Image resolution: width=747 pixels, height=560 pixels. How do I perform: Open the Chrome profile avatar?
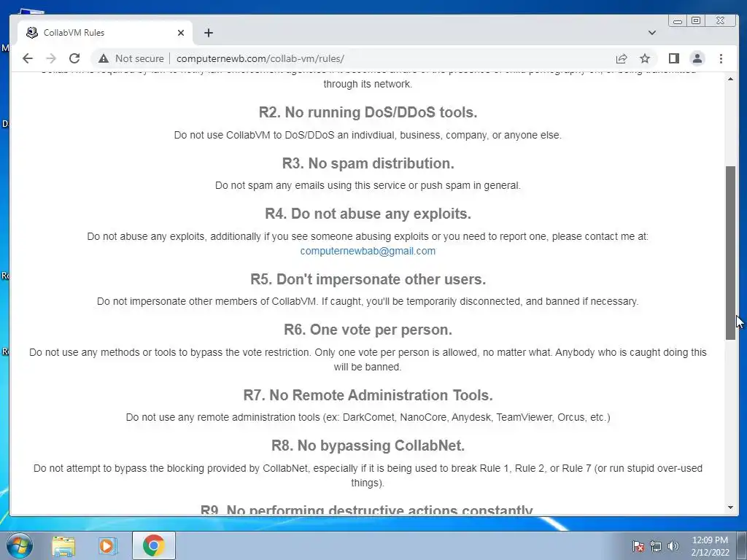point(697,58)
